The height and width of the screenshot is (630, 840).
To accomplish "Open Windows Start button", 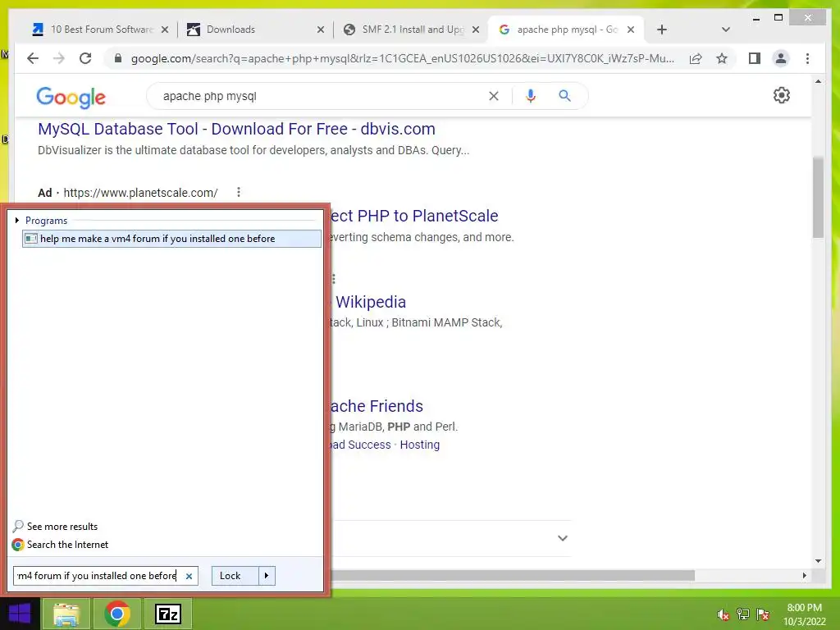I will (x=20, y=614).
